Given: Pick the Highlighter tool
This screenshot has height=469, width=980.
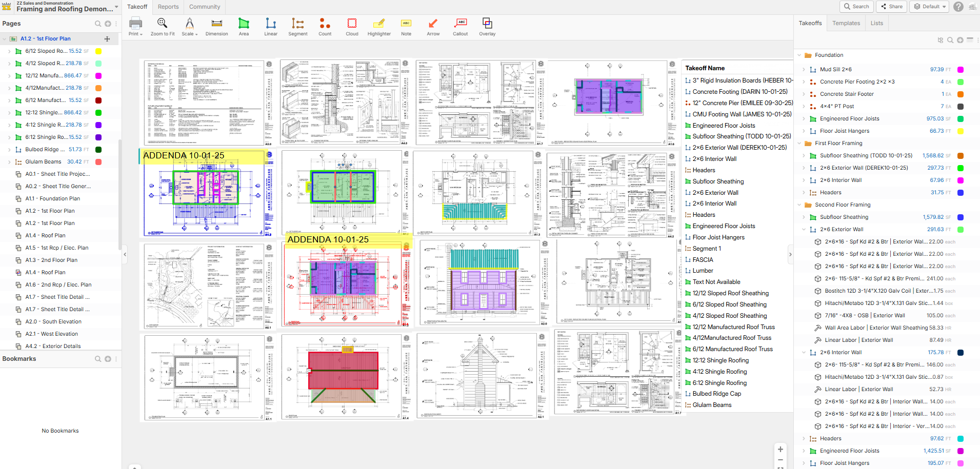Looking at the screenshot, I should [379, 27].
